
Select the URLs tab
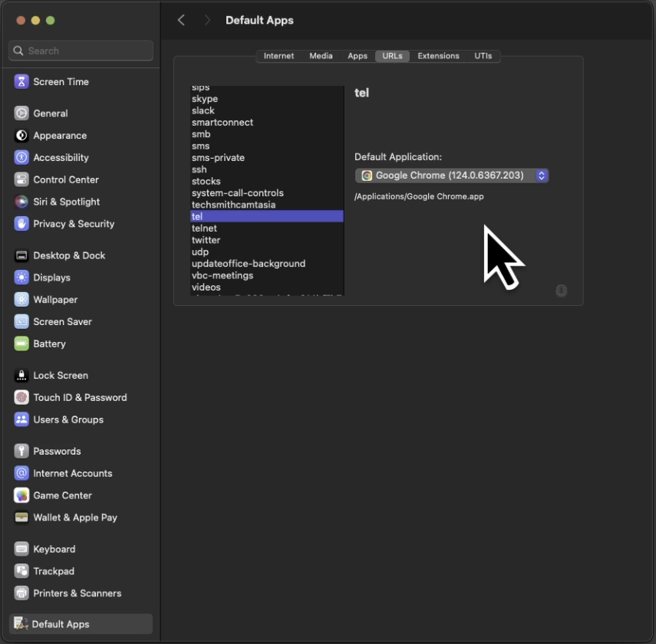tap(392, 56)
